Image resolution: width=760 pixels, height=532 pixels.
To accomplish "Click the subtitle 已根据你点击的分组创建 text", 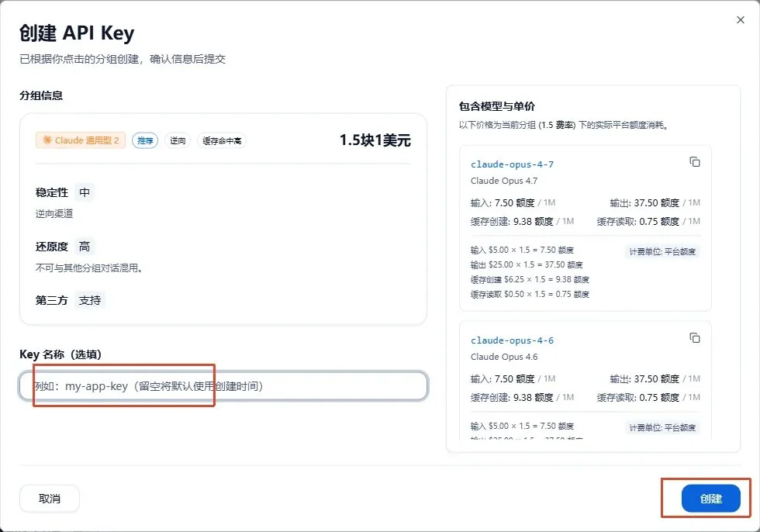I will 123,59.
